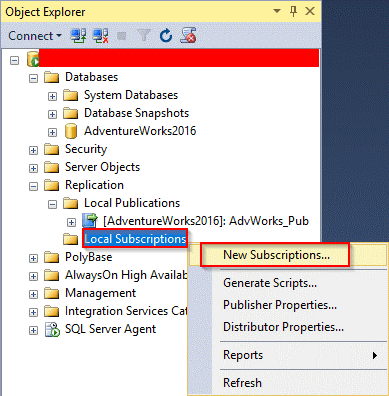389x396 pixels.
Task: Expand the AdventureWorks2016 database node
Action: pos(52,133)
